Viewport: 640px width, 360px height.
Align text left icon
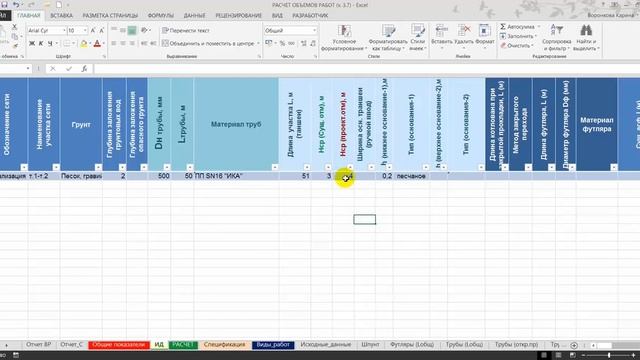[114, 43]
